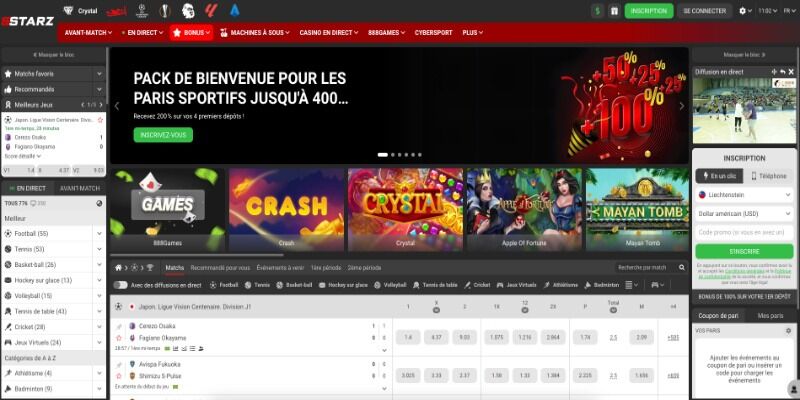This screenshot has width=800, height=400.
Task: Filter matches by Hockey sur glace
Action: click(x=343, y=285)
